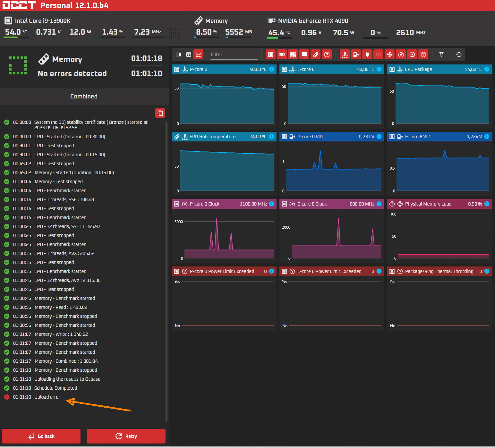495x448 pixels.
Task: Toggle the power plug sensor filter
Action: 367,55
